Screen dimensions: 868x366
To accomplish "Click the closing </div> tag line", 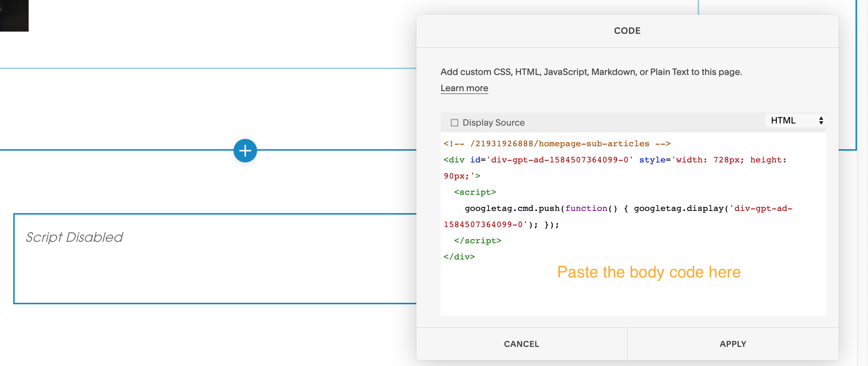I will [459, 257].
